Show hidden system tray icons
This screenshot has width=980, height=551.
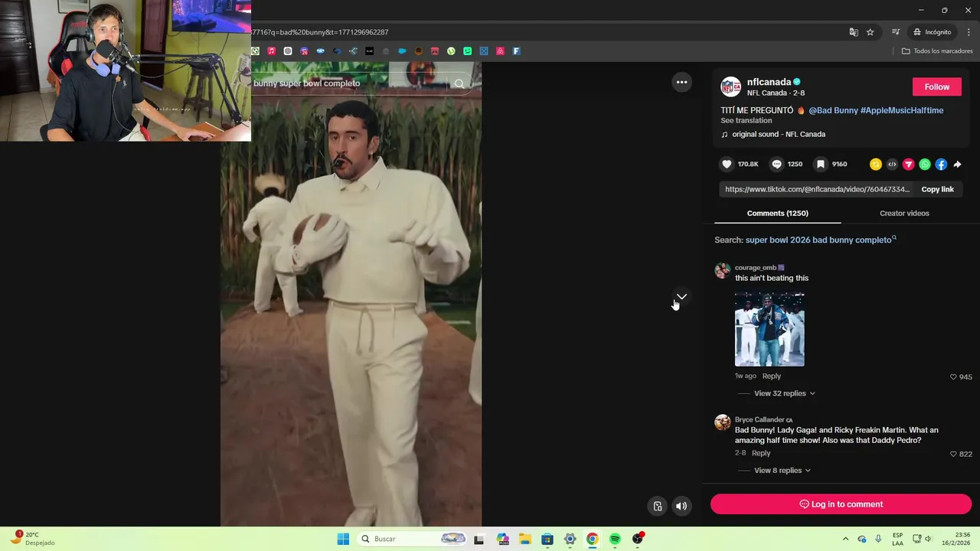click(x=845, y=539)
